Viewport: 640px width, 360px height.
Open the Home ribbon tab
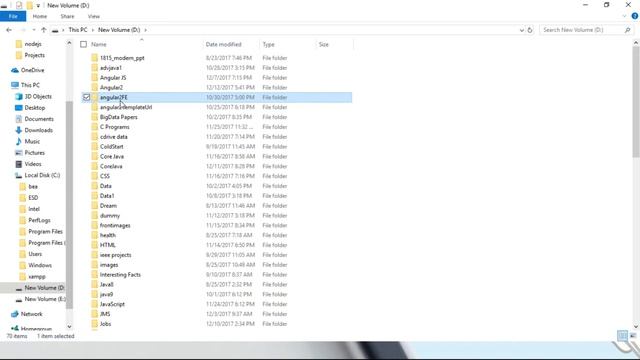click(x=40, y=16)
